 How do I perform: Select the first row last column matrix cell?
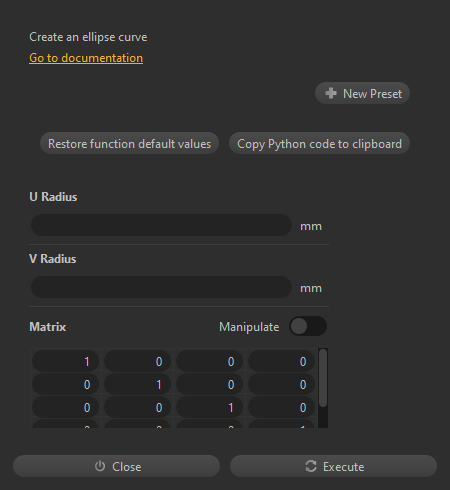[x=282, y=361]
